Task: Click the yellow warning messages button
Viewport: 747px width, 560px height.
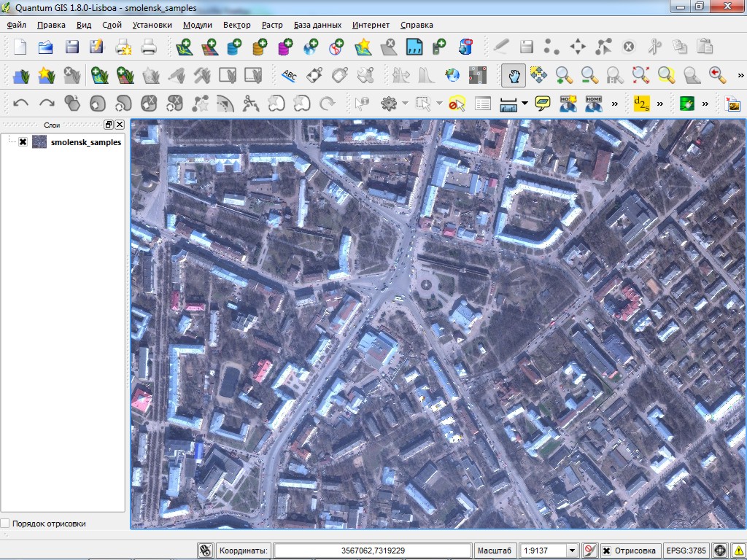Action: [738, 551]
